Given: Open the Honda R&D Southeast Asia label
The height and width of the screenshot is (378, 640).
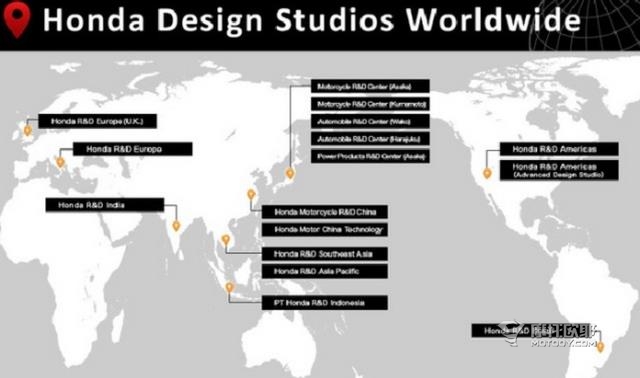Looking at the screenshot, I should (x=325, y=254).
